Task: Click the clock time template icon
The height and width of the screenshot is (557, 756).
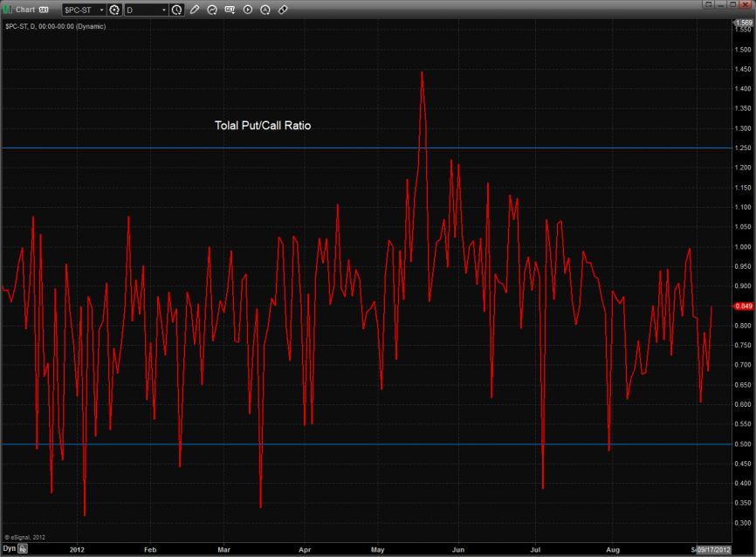Action: click(177, 10)
